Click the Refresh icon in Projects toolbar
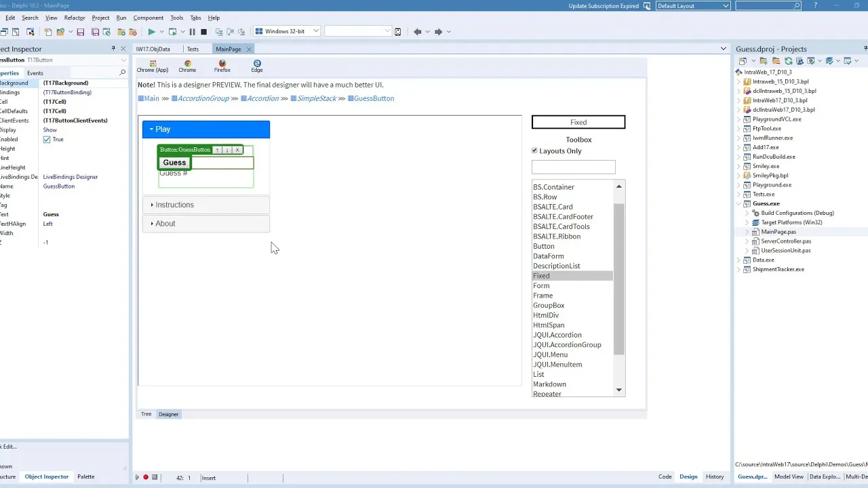Screen dimensions: 868x488 pyautogui.click(x=789, y=61)
